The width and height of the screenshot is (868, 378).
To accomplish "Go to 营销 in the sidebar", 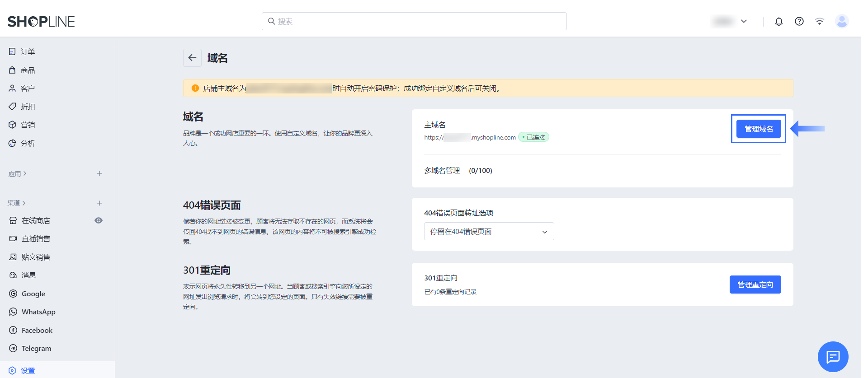I will point(28,125).
